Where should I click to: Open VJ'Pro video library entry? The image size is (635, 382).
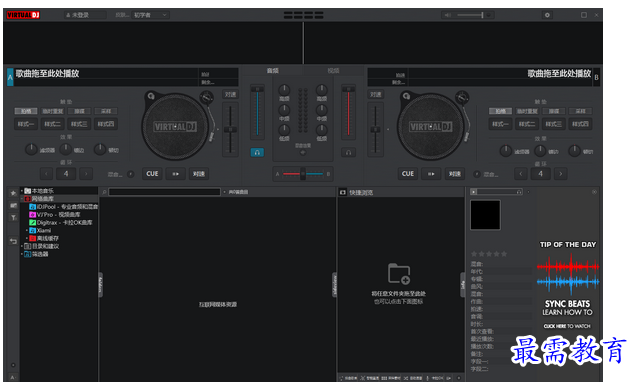(x=55, y=214)
